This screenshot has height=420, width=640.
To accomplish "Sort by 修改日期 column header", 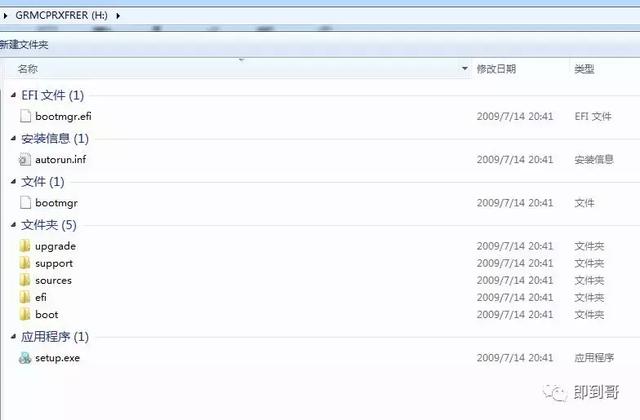I will tap(496, 69).
